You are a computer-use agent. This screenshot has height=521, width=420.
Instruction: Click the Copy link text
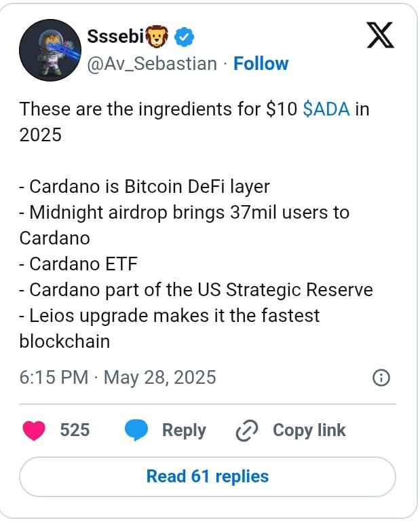pyautogui.click(x=309, y=430)
